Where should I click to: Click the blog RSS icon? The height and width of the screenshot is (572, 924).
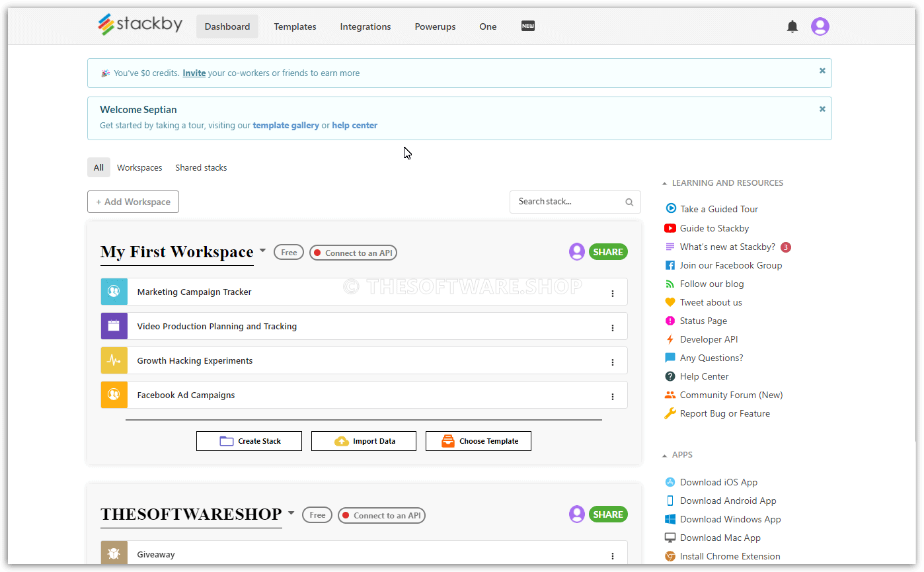point(670,284)
